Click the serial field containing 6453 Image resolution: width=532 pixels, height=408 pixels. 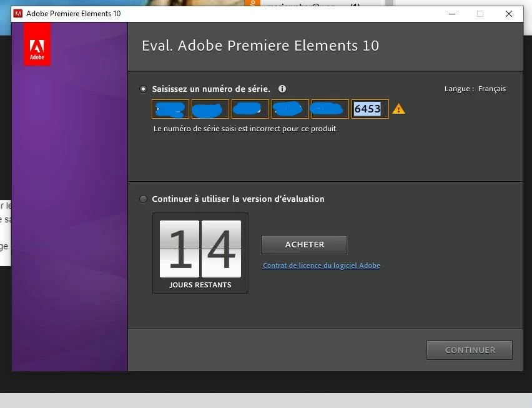click(370, 109)
